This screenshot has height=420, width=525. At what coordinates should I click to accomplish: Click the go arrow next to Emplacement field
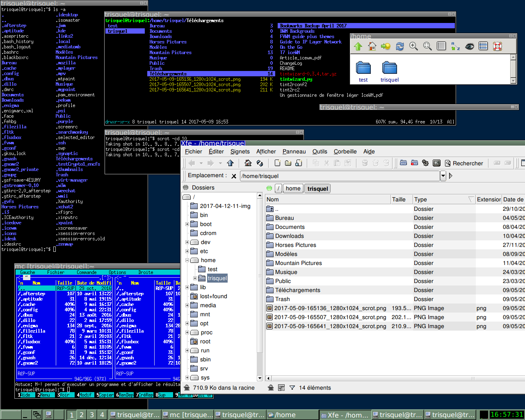tap(451, 176)
